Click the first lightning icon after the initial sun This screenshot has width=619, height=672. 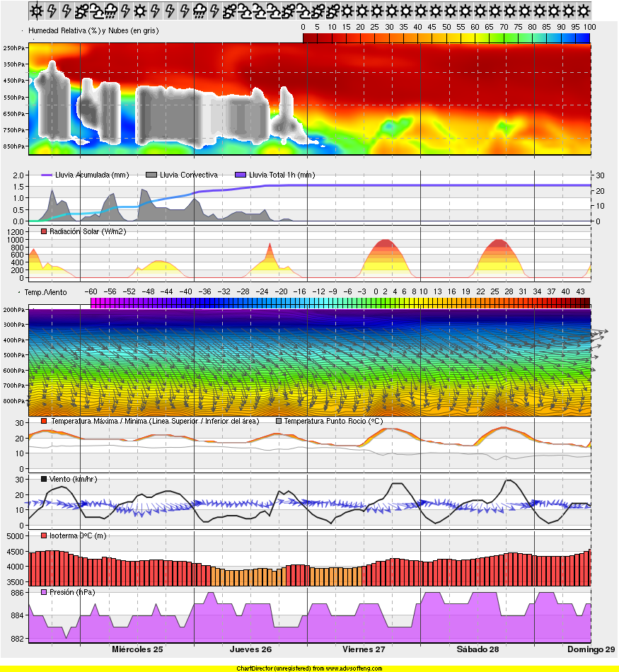point(52,11)
